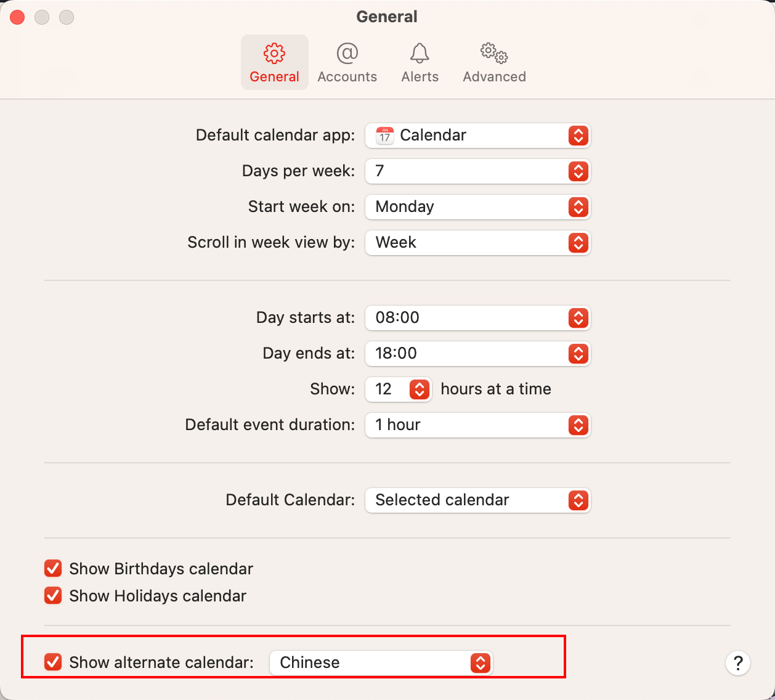Open the Days per week dropdown
Viewport: 775px width, 700px height.
[x=477, y=171]
